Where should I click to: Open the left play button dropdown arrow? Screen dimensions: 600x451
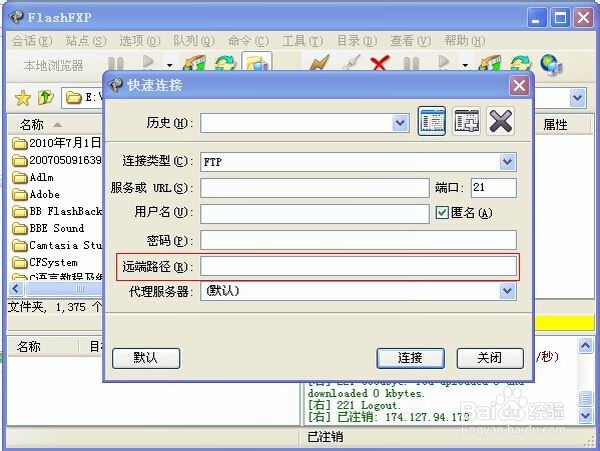point(170,65)
